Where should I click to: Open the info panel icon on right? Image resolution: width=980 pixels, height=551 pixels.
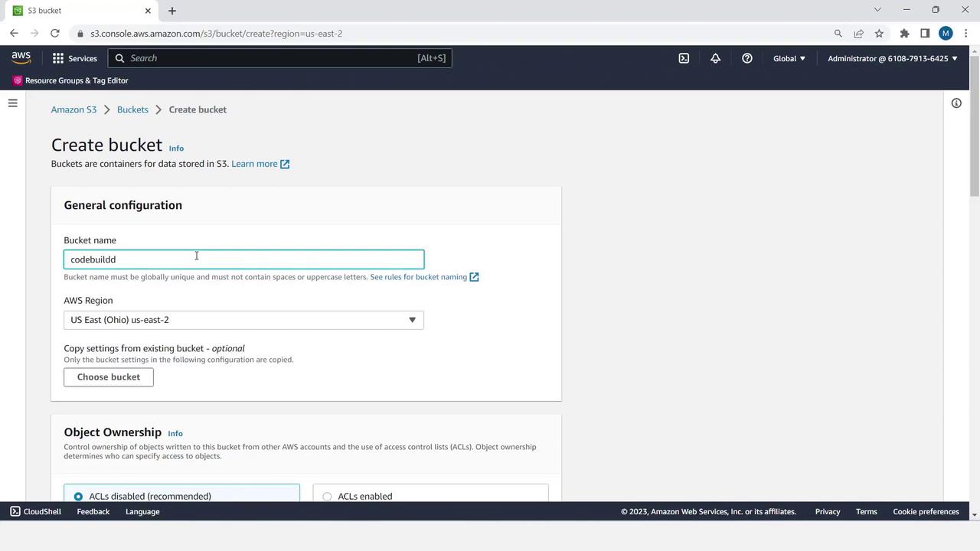(x=956, y=103)
